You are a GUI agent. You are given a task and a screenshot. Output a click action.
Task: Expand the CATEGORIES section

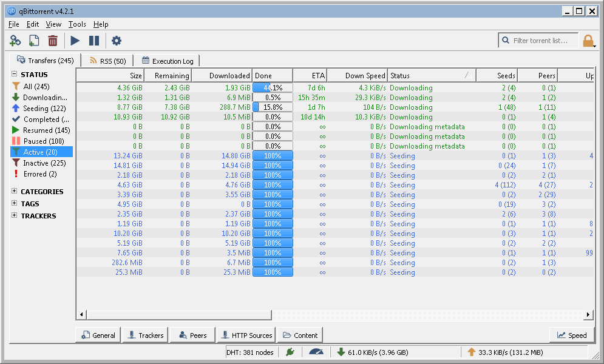point(14,191)
